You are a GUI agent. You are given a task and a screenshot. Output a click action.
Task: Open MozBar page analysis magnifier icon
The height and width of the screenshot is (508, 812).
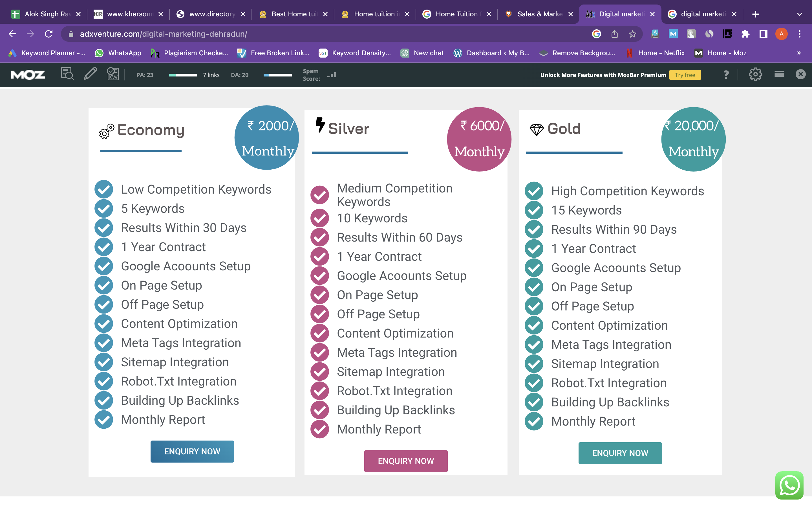pyautogui.click(x=67, y=74)
